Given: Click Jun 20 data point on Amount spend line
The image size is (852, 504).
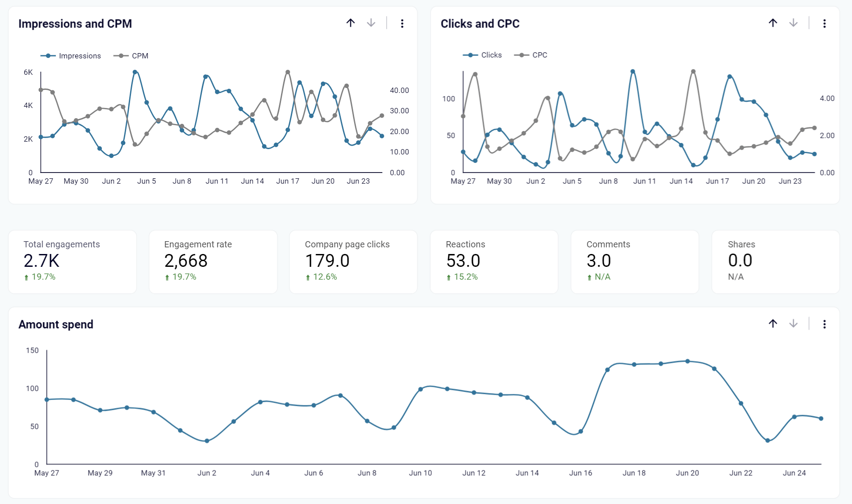Looking at the screenshot, I should tap(687, 361).
